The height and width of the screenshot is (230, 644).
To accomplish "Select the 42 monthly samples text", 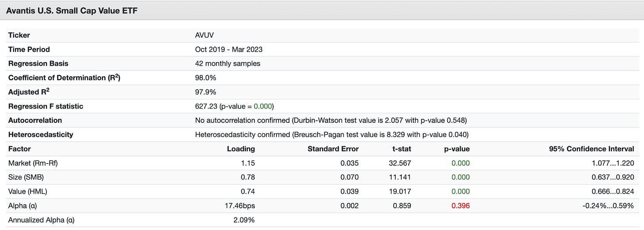I will click(x=228, y=63).
